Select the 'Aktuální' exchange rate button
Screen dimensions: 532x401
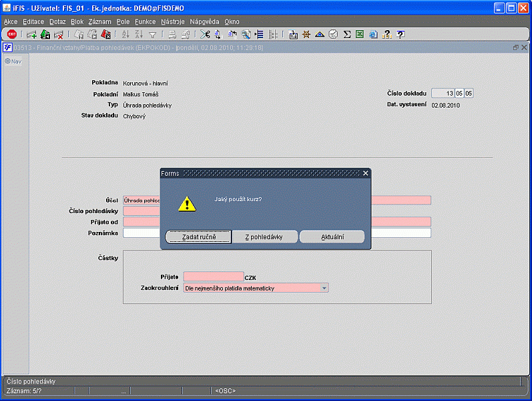point(332,237)
